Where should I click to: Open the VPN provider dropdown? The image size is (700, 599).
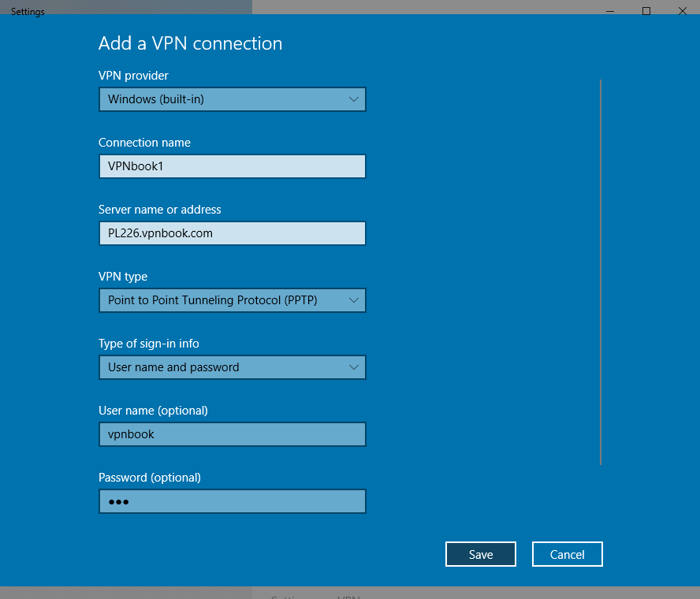(232, 99)
